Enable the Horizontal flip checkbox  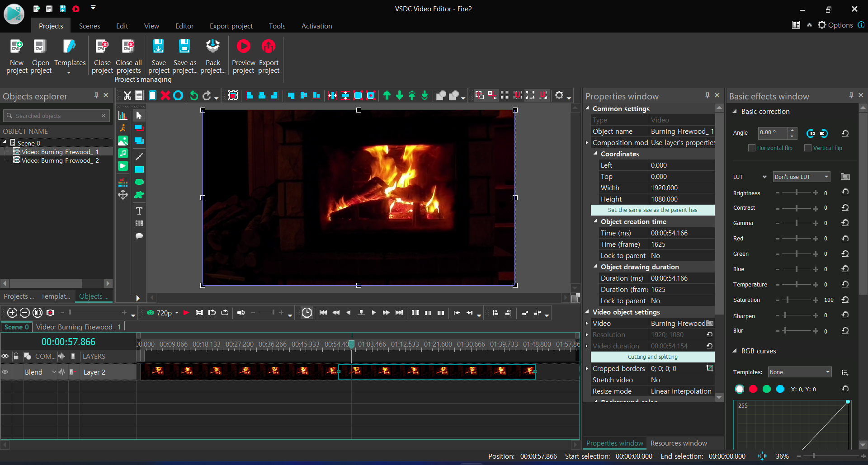pos(752,148)
